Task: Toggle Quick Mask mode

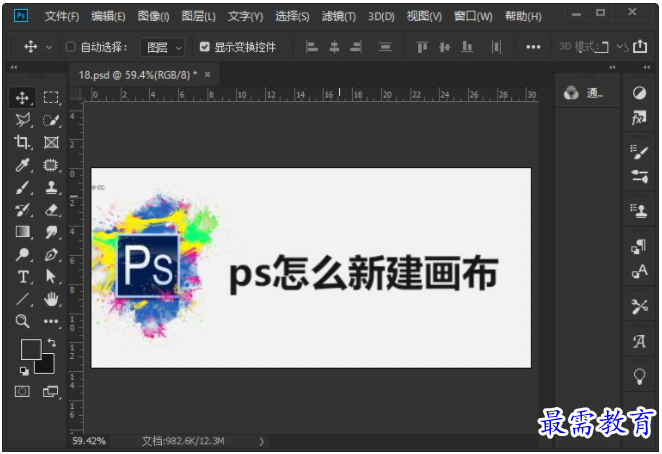Action: click(22, 391)
